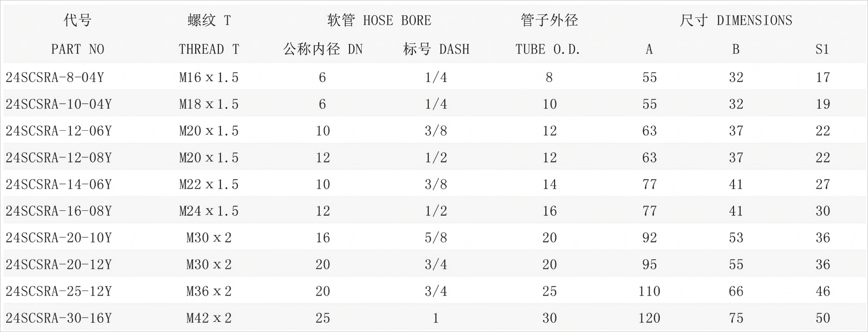This screenshot has height=332, width=868.
Task: Click the M24 x 1.5 thread cell
Action: pyautogui.click(x=209, y=211)
